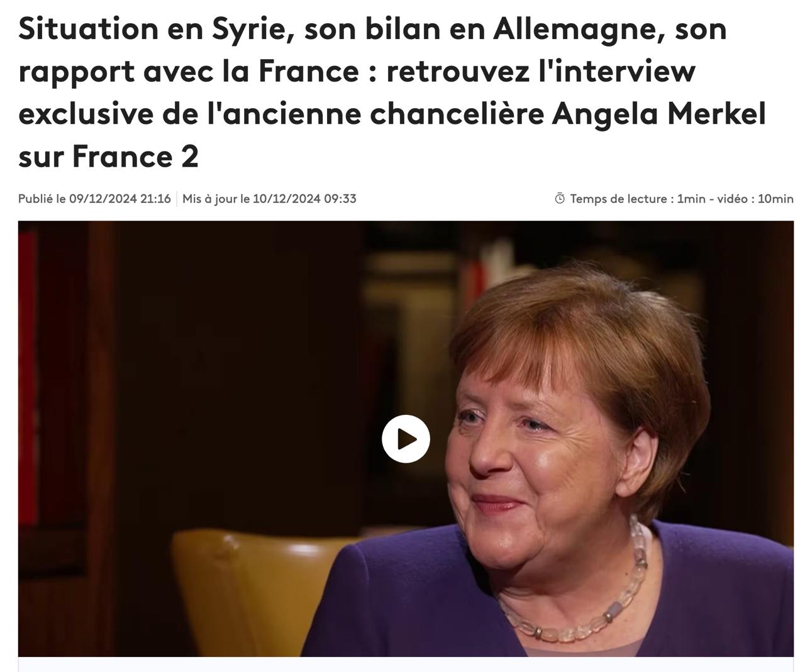Viewport: 805px width, 672px height.
Task: Click the white triangle inside the play circle
Action: click(408, 439)
